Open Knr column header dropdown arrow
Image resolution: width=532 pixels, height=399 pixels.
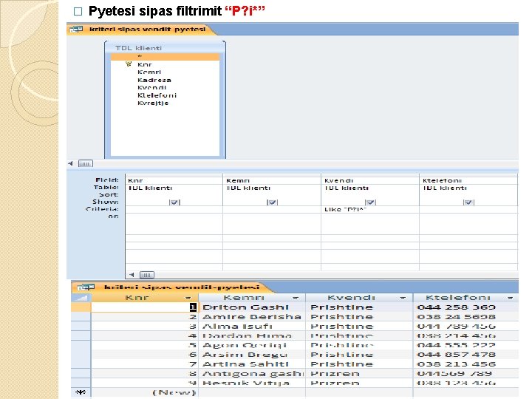(x=188, y=298)
